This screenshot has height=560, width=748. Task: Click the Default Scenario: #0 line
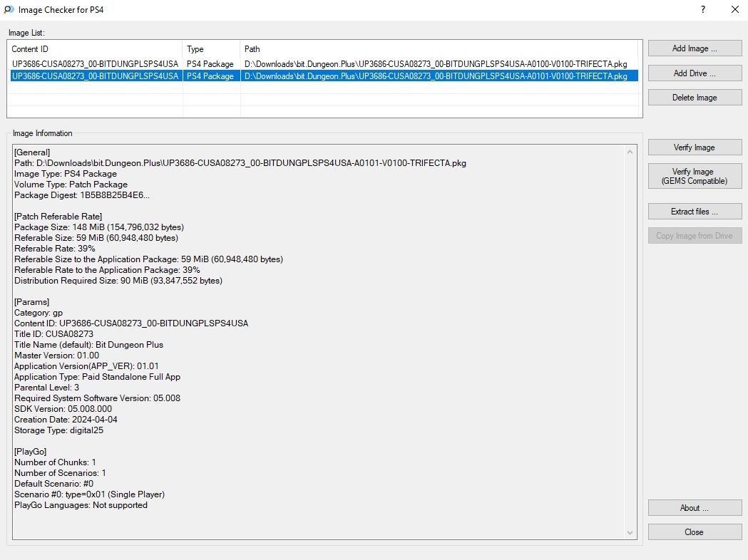click(53, 484)
